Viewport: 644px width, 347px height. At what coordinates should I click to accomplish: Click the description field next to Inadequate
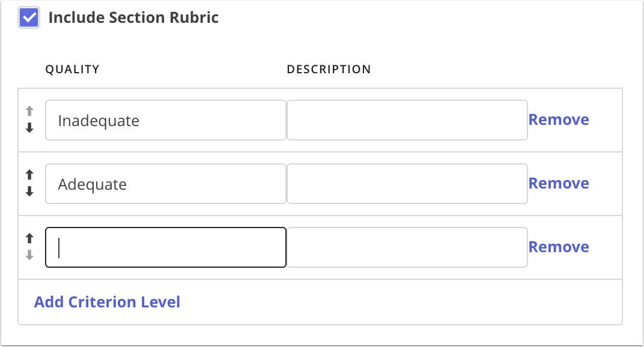407,119
